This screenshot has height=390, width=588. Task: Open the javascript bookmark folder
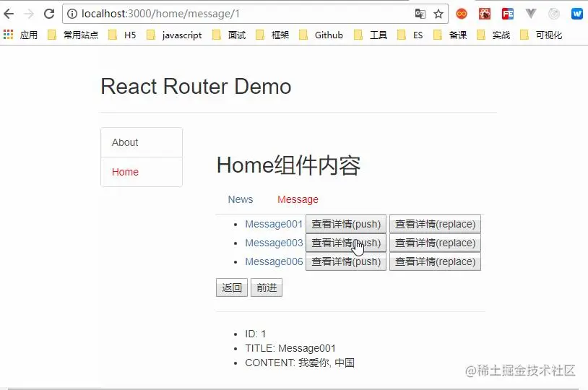point(175,35)
